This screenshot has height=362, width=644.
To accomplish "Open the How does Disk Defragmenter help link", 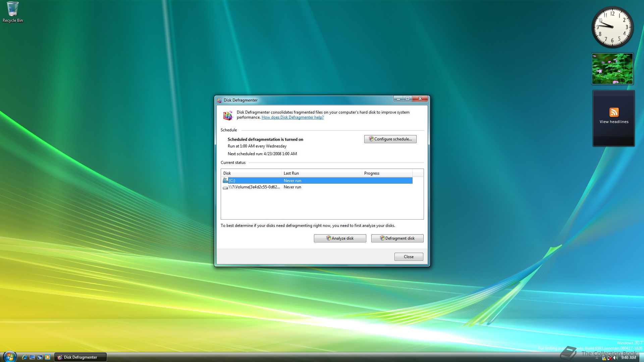I will (292, 117).
